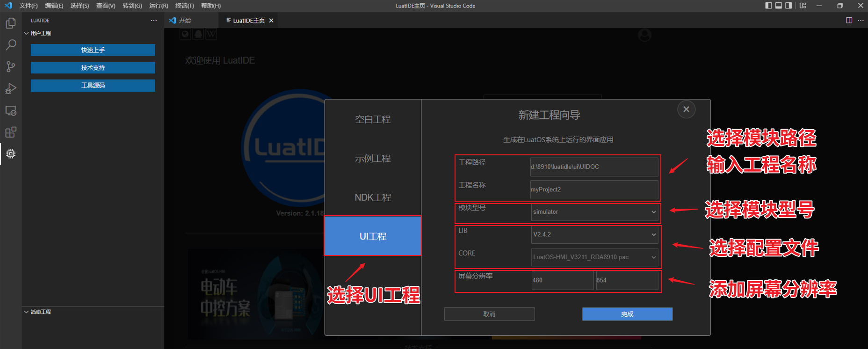Open the 查看(V) menu
The height and width of the screenshot is (349, 868).
click(106, 6)
